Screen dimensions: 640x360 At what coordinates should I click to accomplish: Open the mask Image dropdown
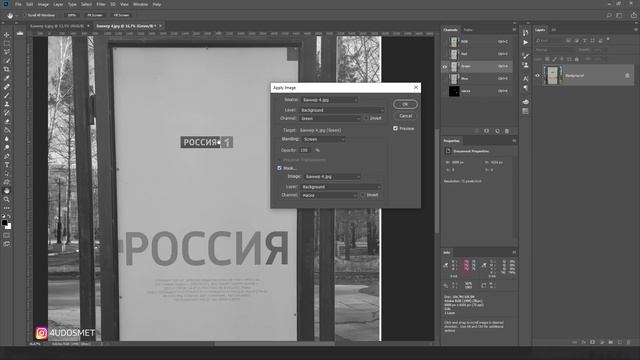(333, 177)
